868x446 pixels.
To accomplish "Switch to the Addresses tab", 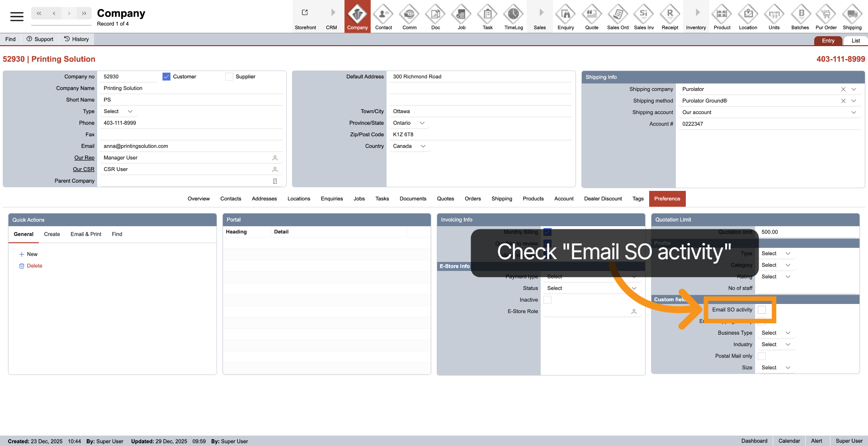I will click(x=264, y=199).
